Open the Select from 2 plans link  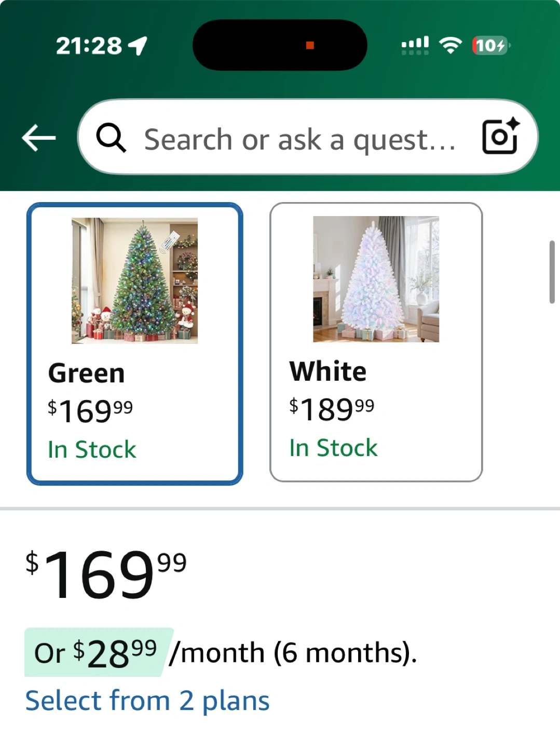pyautogui.click(x=147, y=700)
